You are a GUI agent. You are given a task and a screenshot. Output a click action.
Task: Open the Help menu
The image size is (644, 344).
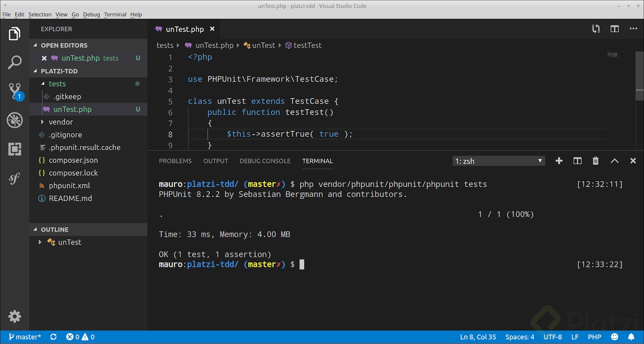(x=136, y=14)
